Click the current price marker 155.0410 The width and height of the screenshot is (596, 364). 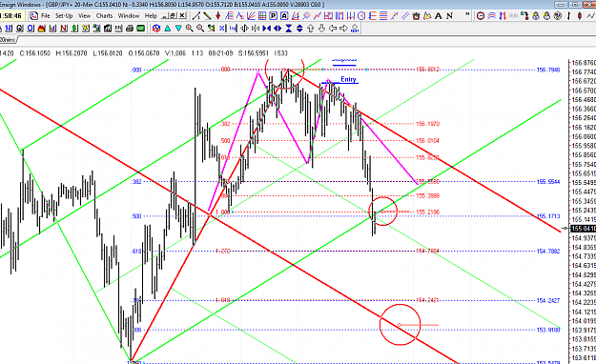point(584,229)
